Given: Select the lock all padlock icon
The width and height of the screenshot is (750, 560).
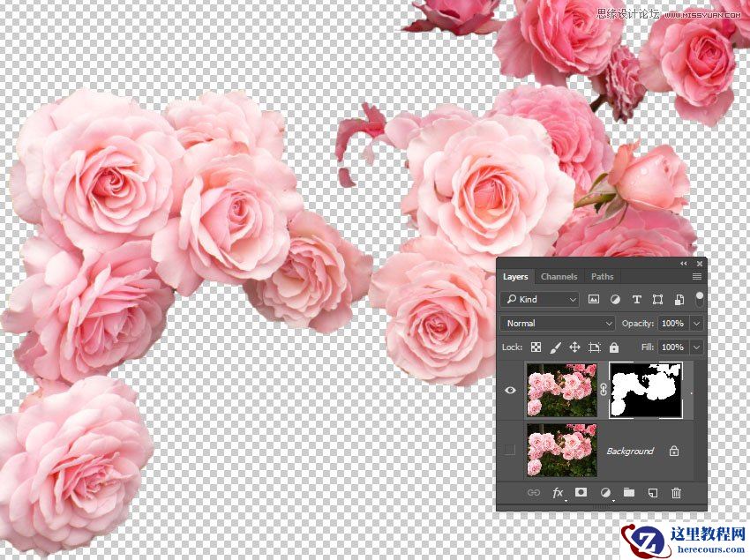Looking at the screenshot, I should point(614,347).
